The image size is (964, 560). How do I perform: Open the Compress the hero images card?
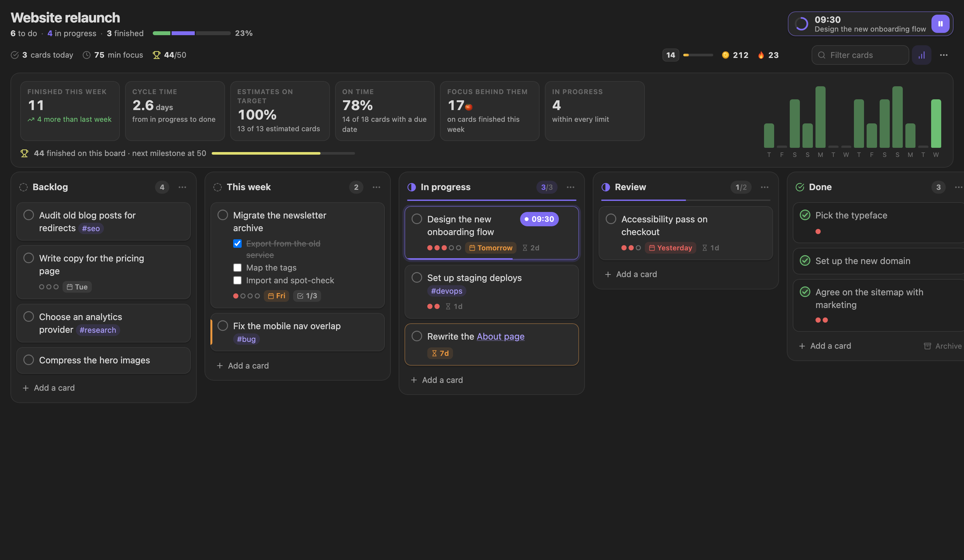(103, 360)
